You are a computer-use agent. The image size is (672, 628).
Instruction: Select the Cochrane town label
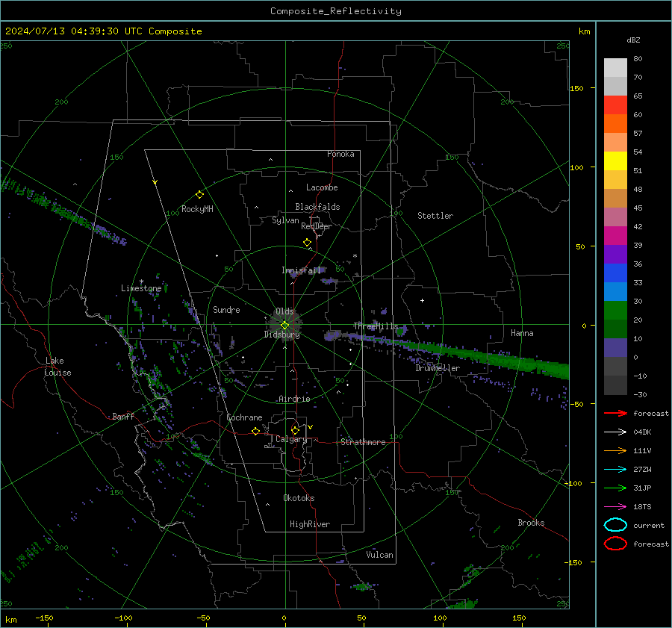tap(244, 417)
